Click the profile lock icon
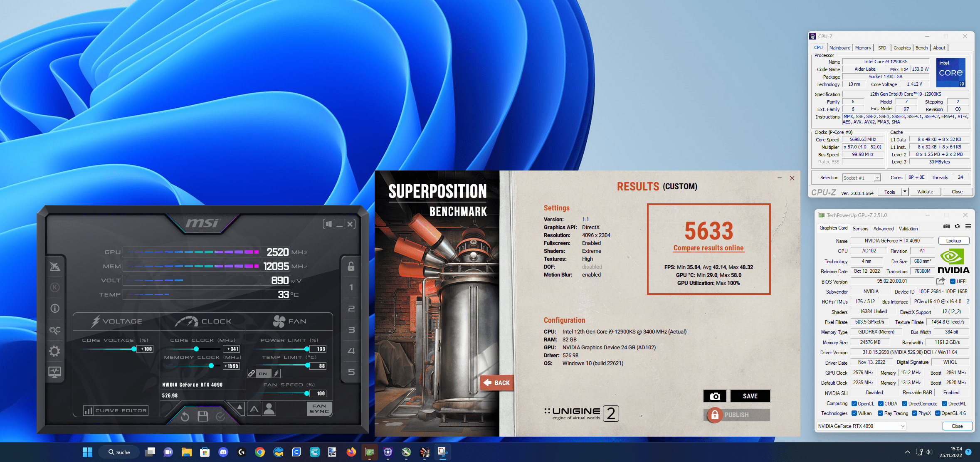The height and width of the screenshot is (462, 980). [351, 267]
